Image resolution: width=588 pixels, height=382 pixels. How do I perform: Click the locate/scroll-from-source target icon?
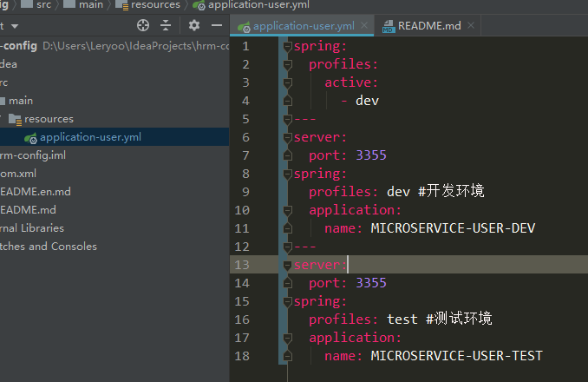142,26
